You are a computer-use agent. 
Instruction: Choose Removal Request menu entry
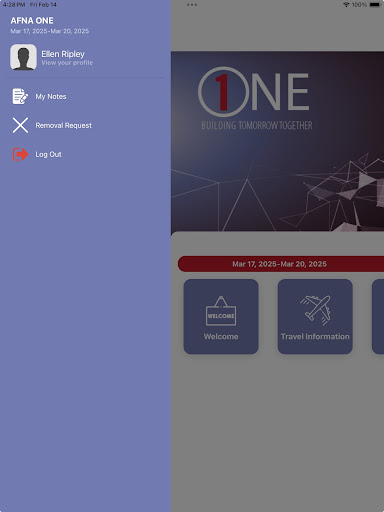pyautogui.click(x=85, y=125)
